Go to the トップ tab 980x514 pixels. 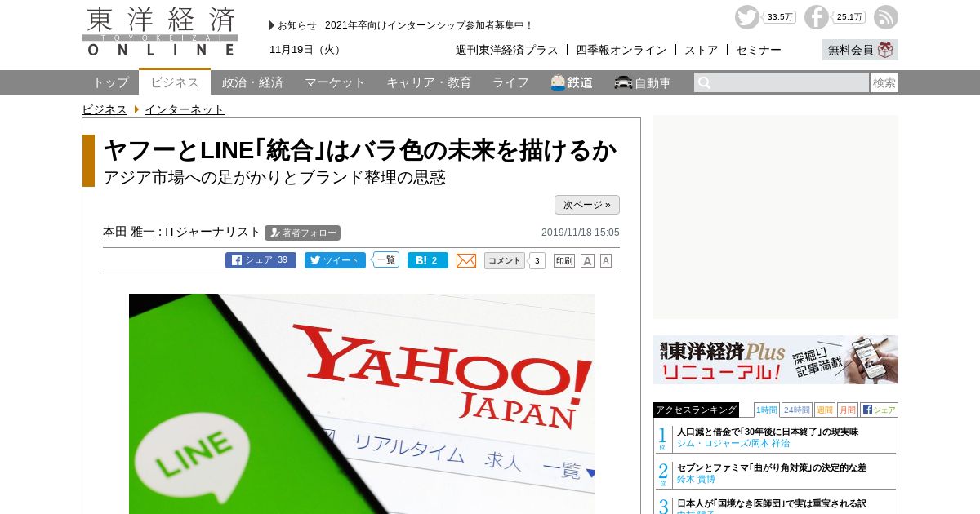point(110,82)
